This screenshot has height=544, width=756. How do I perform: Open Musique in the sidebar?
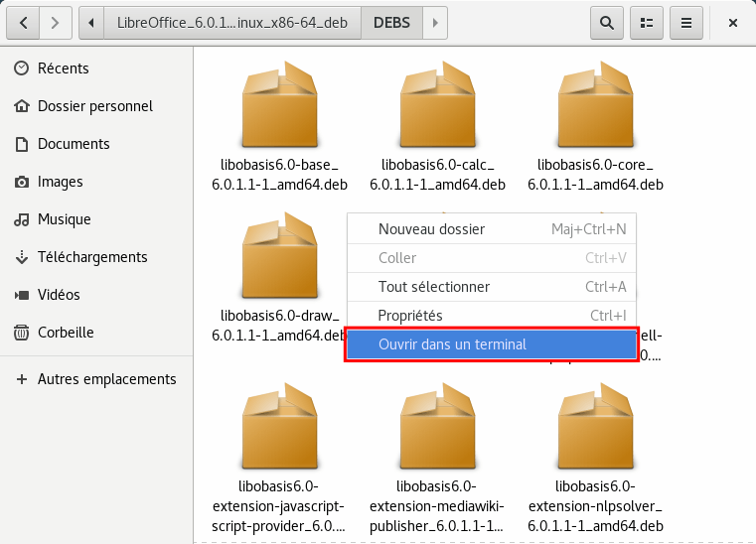tap(96, 219)
